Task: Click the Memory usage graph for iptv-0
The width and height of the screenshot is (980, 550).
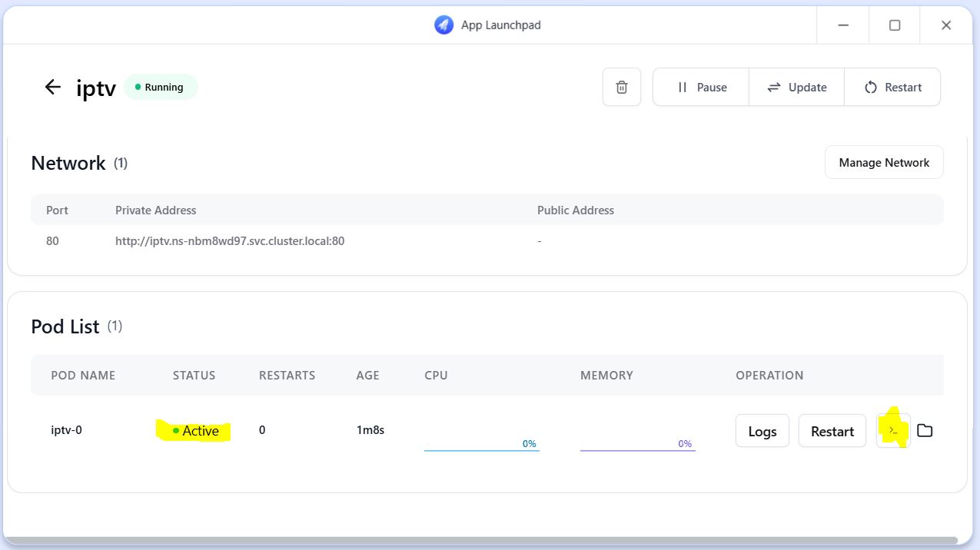Action: [x=637, y=444]
